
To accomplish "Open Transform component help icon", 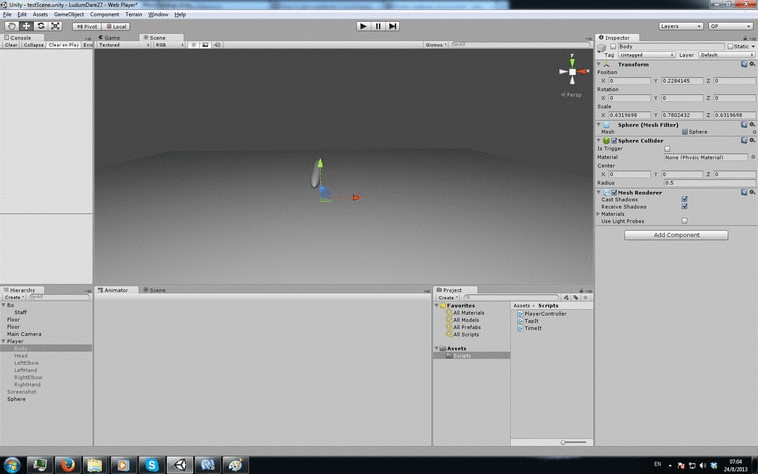I will click(744, 64).
